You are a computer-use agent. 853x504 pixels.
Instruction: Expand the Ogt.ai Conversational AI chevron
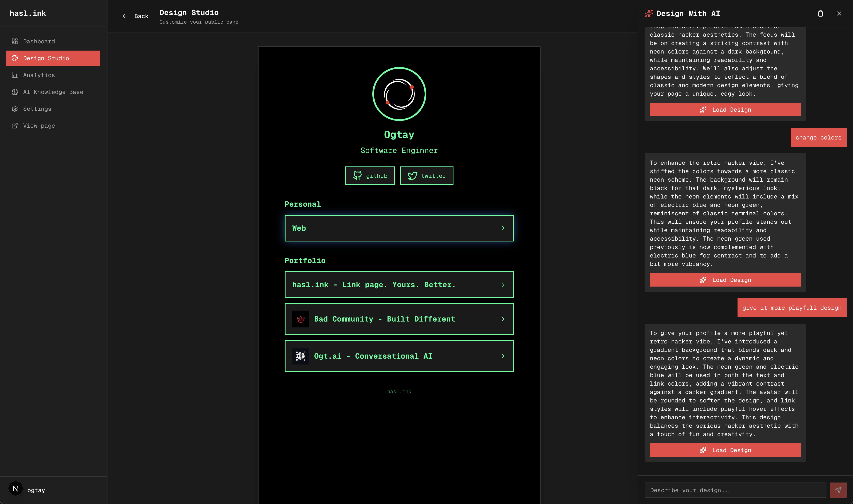coord(503,356)
